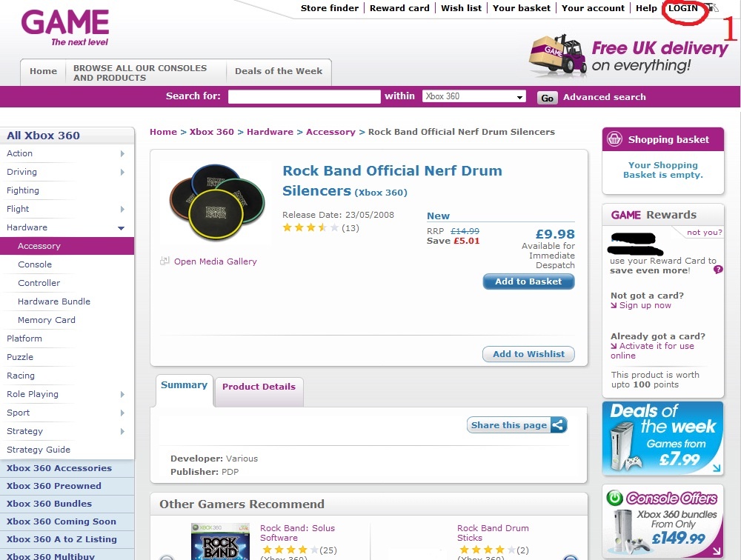Click the 'not you?' link
The image size is (741, 560).
pyautogui.click(x=704, y=232)
